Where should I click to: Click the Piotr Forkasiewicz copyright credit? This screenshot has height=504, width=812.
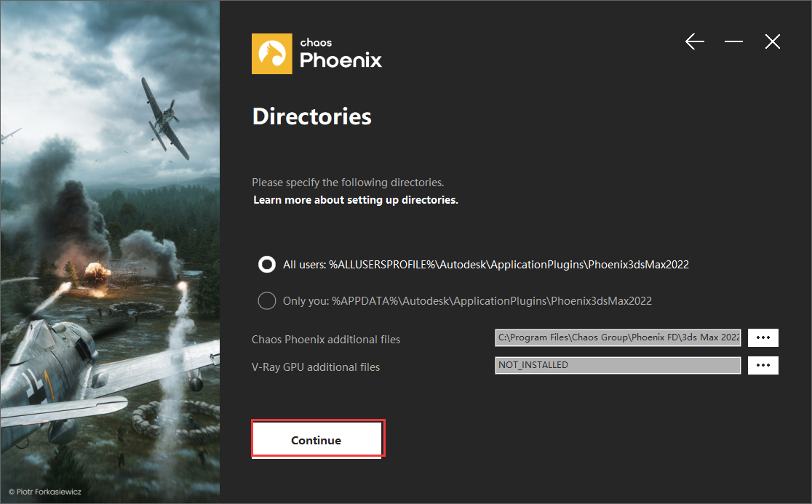45,492
